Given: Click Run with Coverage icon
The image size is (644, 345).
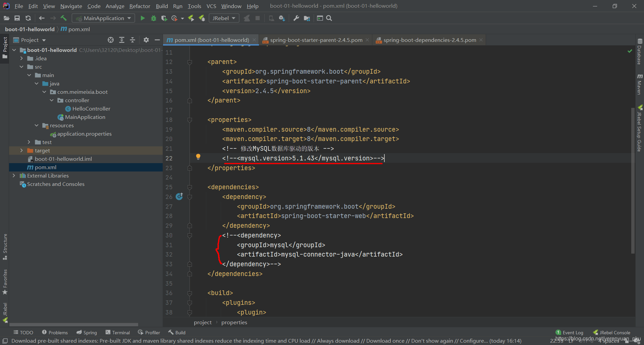Looking at the screenshot, I should point(164,18).
